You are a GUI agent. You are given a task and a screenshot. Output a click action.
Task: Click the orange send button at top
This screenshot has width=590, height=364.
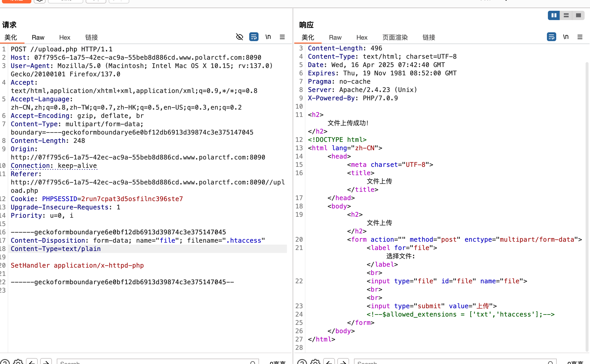point(16,1)
